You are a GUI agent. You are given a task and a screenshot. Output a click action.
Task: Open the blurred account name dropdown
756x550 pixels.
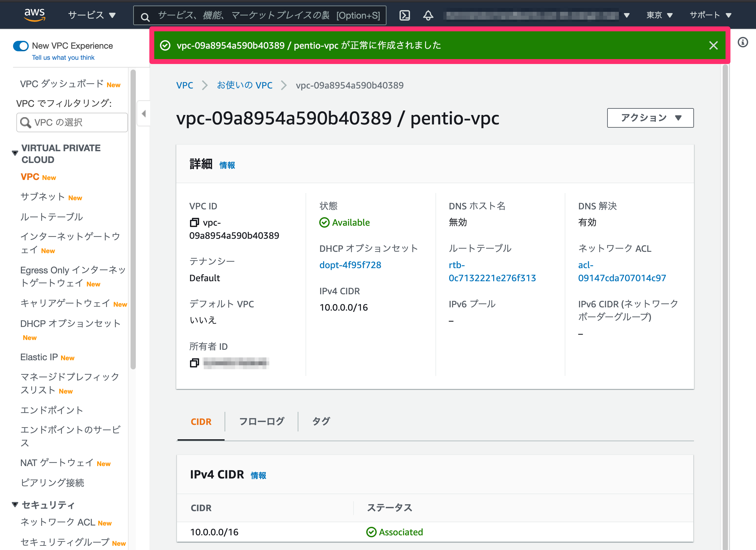click(537, 15)
